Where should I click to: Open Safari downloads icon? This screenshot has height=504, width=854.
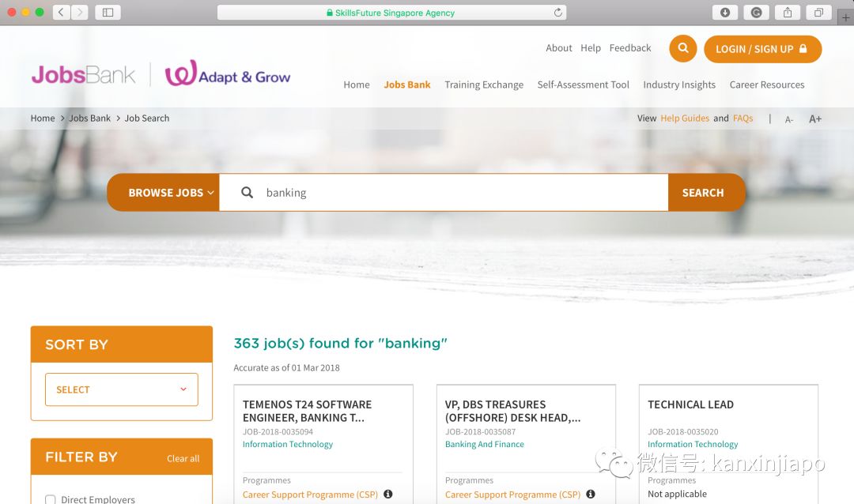coord(724,13)
